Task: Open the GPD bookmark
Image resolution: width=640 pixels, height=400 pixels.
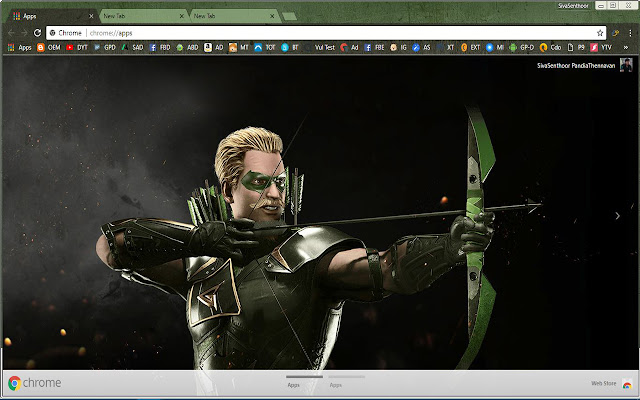Action: [105, 47]
